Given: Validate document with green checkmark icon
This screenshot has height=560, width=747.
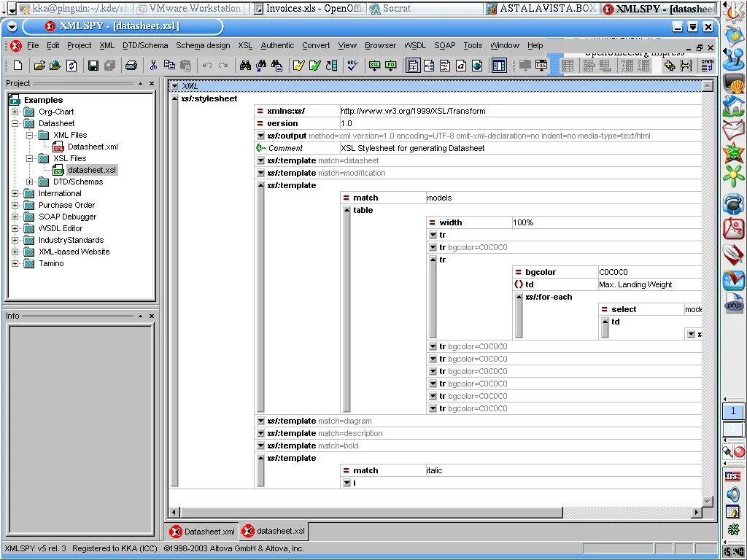Looking at the screenshot, I should (315, 66).
